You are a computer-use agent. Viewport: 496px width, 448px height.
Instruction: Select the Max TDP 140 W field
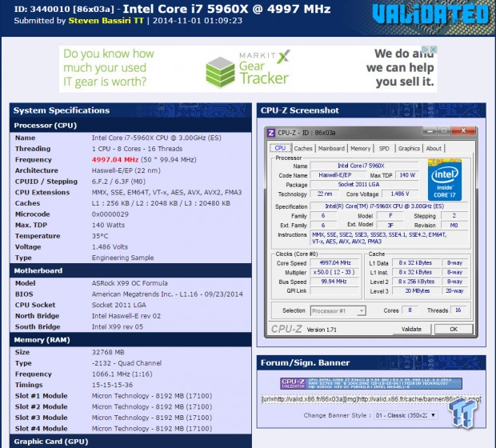click(407, 175)
